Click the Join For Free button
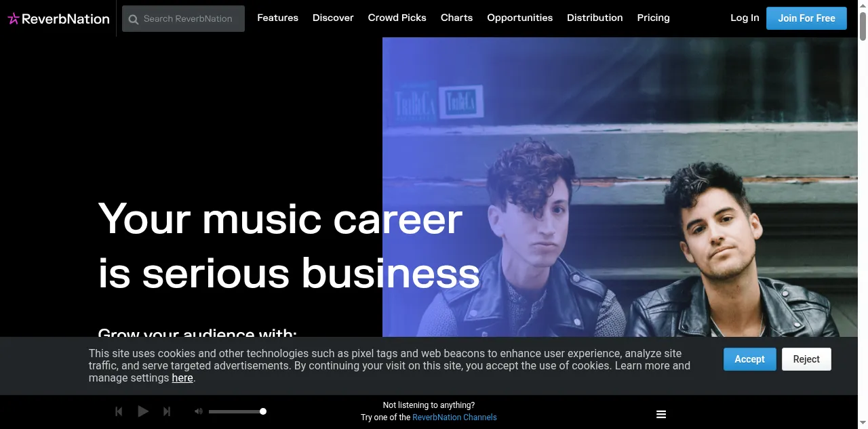This screenshot has width=868, height=429. (x=806, y=18)
